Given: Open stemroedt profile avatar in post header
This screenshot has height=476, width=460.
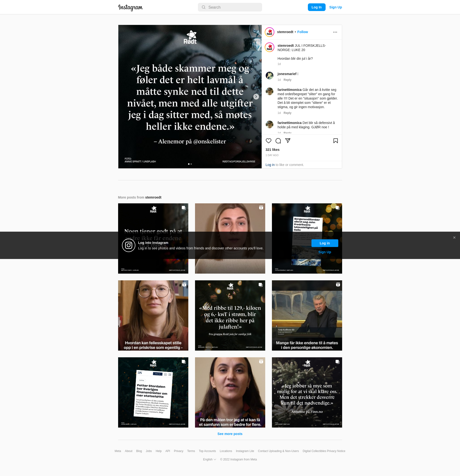Looking at the screenshot, I should (269, 32).
